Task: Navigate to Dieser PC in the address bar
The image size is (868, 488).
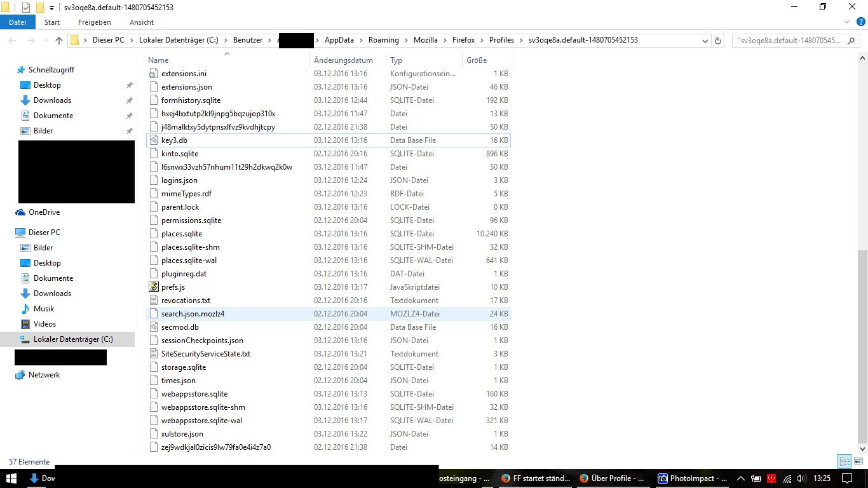Action: [109, 40]
